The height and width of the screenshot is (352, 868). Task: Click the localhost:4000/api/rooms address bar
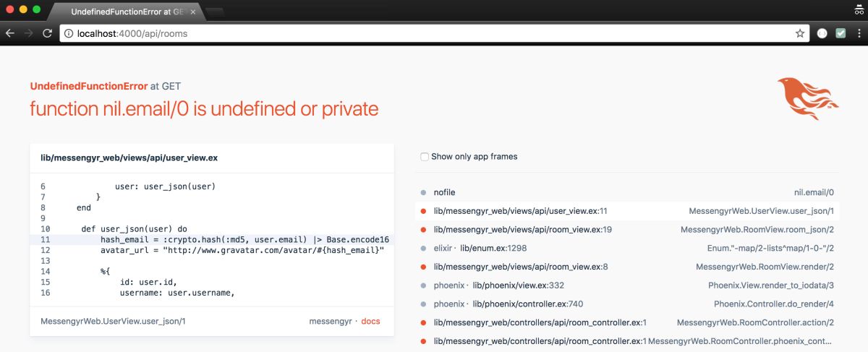point(434,33)
